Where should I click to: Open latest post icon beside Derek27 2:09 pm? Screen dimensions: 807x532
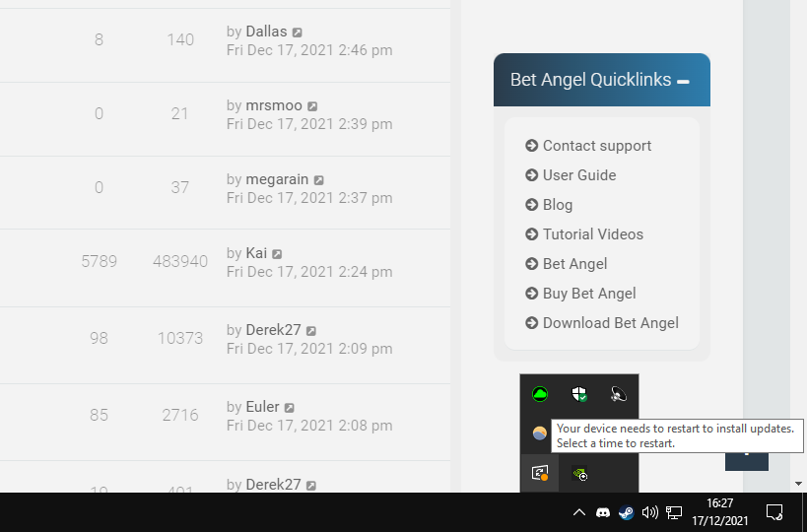pyautogui.click(x=311, y=331)
